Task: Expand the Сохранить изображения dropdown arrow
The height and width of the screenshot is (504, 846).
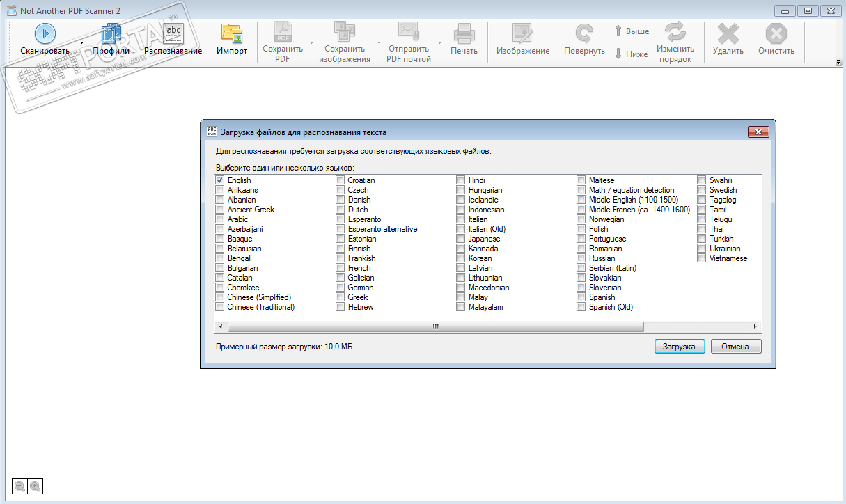Action: click(x=379, y=42)
